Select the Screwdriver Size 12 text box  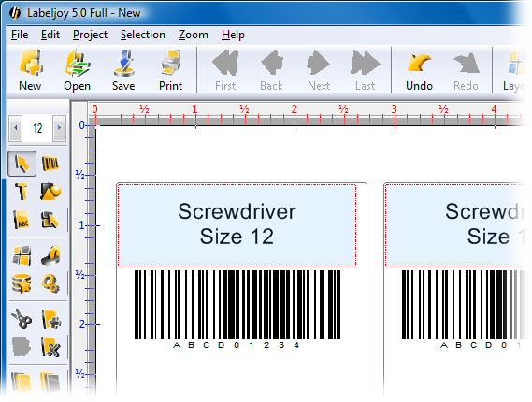click(x=237, y=225)
